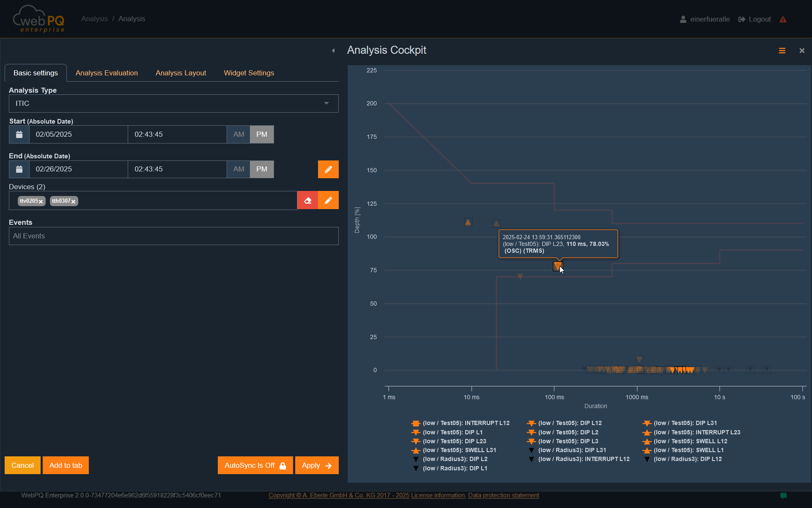Image resolution: width=812 pixels, height=508 pixels.
Task: Open the Analysis Cockpit hamburger menu
Action: (782, 51)
